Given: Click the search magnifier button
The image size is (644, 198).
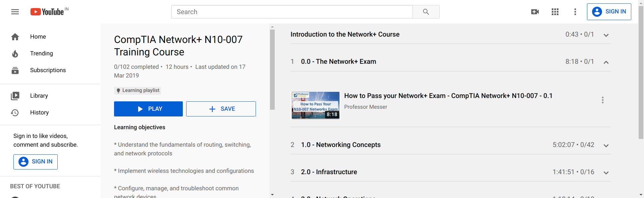Looking at the screenshot, I should [426, 12].
